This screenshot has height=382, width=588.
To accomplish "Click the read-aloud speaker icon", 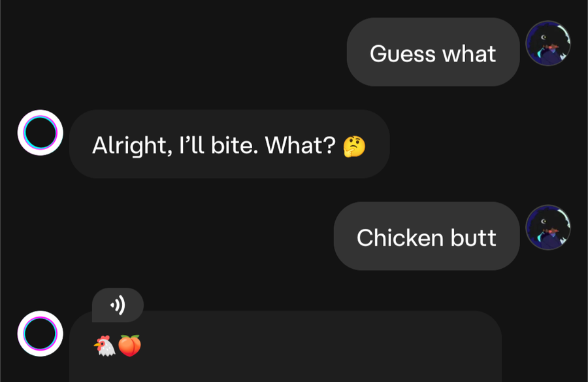I will (118, 305).
